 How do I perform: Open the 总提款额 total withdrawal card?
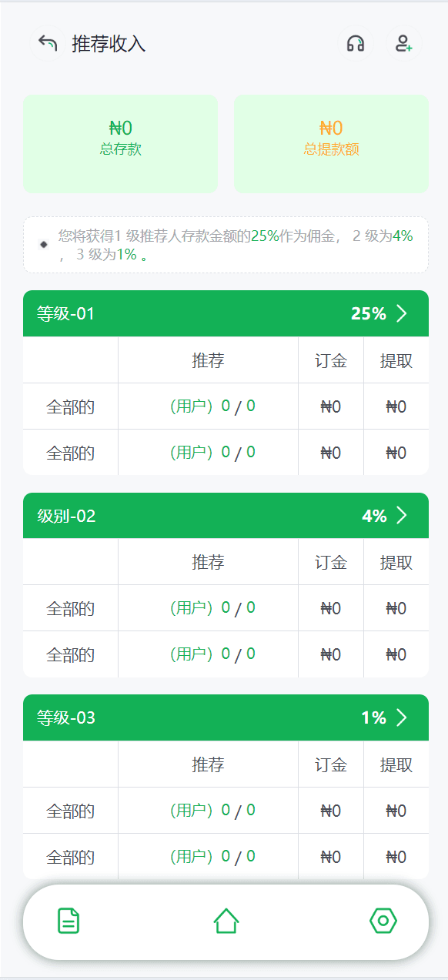(331, 144)
